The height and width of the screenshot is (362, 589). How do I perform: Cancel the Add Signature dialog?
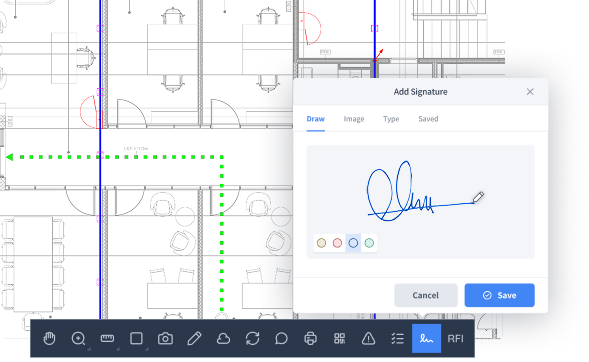coord(426,295)
